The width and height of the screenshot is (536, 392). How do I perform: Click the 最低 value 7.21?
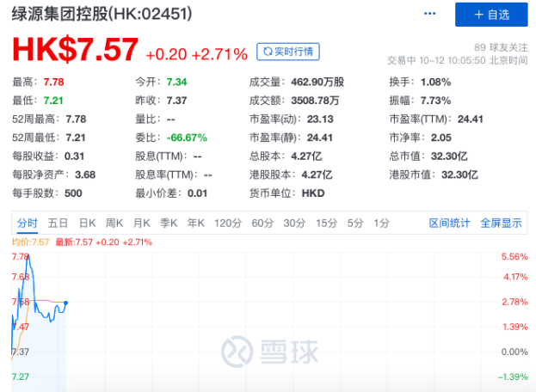[53, 101]
